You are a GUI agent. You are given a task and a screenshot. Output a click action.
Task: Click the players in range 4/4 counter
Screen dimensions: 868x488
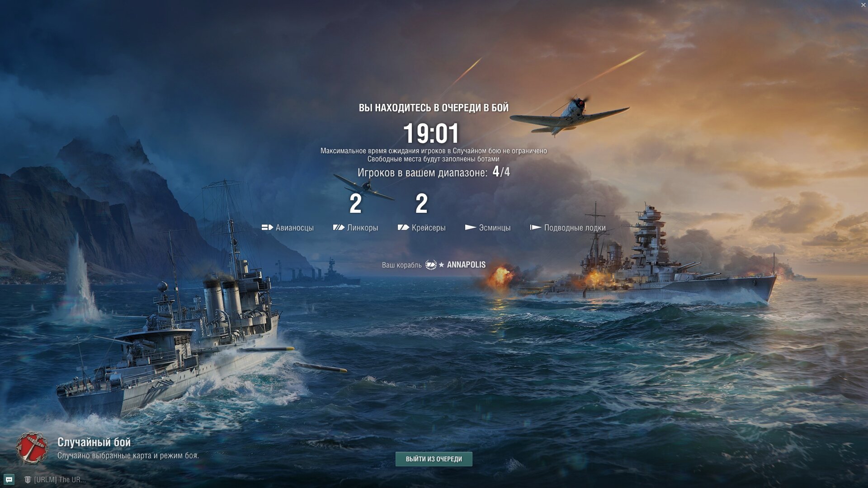501,172
